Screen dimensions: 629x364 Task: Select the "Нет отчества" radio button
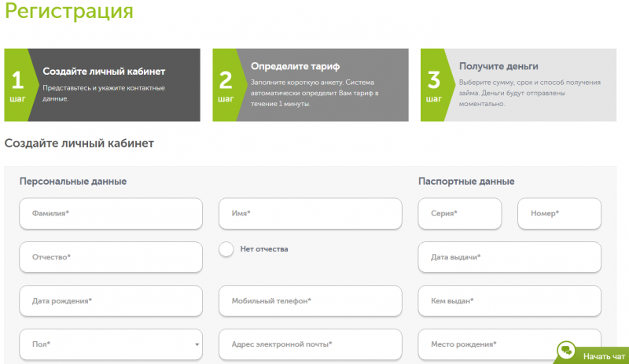(x=226, y=249)
